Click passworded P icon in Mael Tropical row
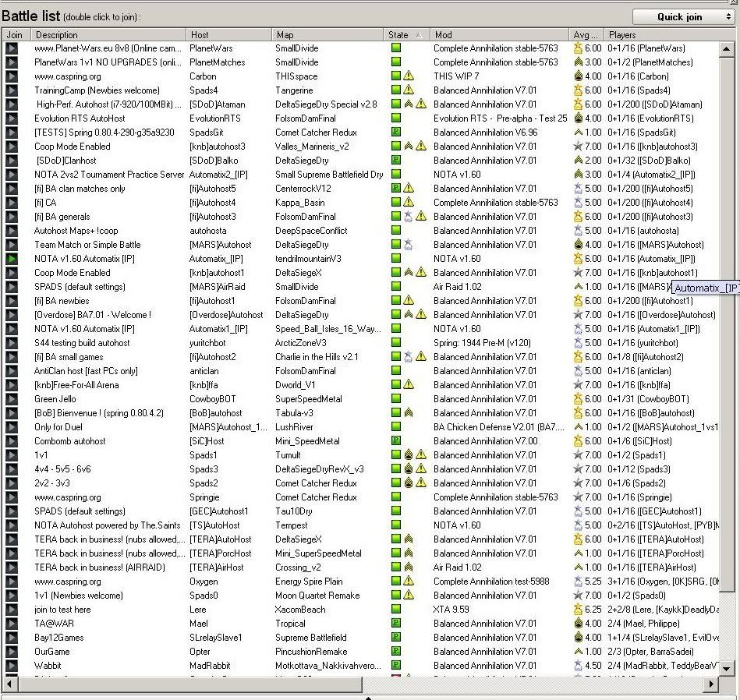Screen dimensions: 740x700 pos(396,623)
